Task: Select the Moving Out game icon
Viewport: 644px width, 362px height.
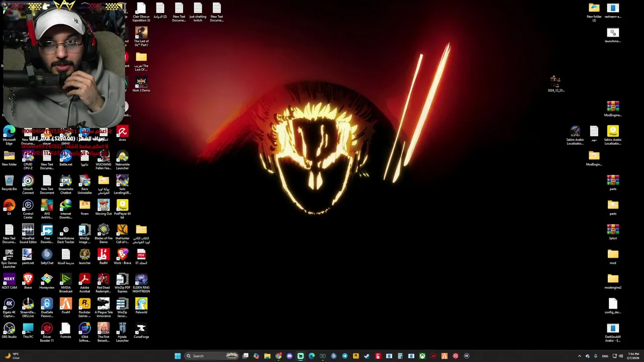Action: [103, 208]
